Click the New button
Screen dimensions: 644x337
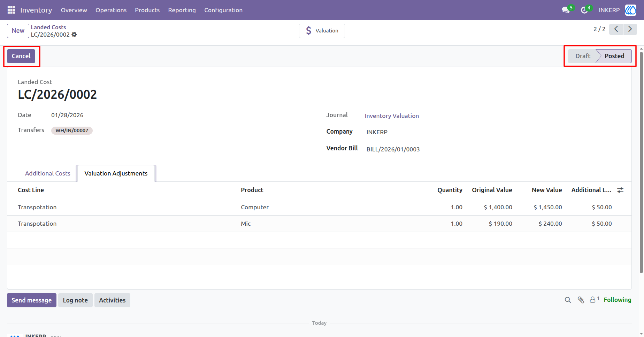(x=18, y=31)
